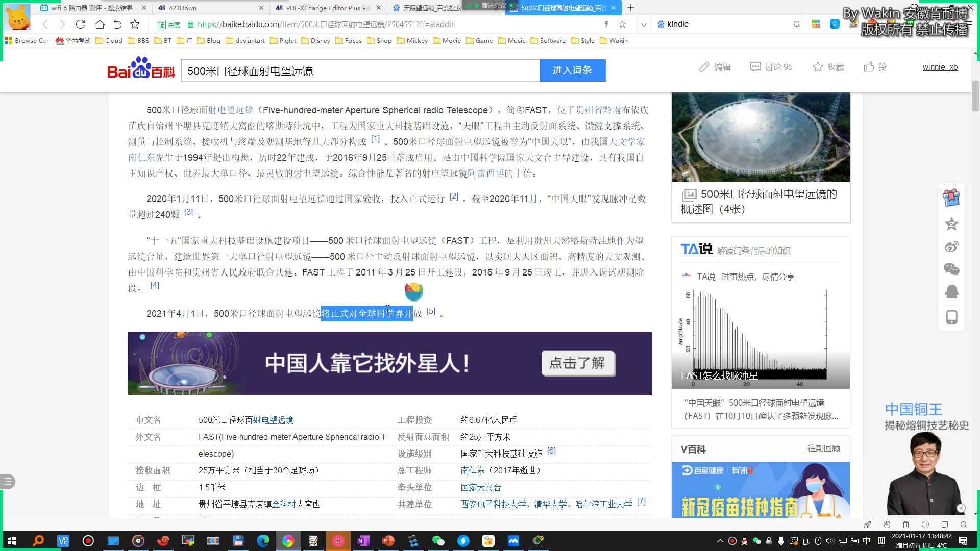Click the address bar favorite star
The height and width of the screenshot is (551, 980).
(622, 24)
